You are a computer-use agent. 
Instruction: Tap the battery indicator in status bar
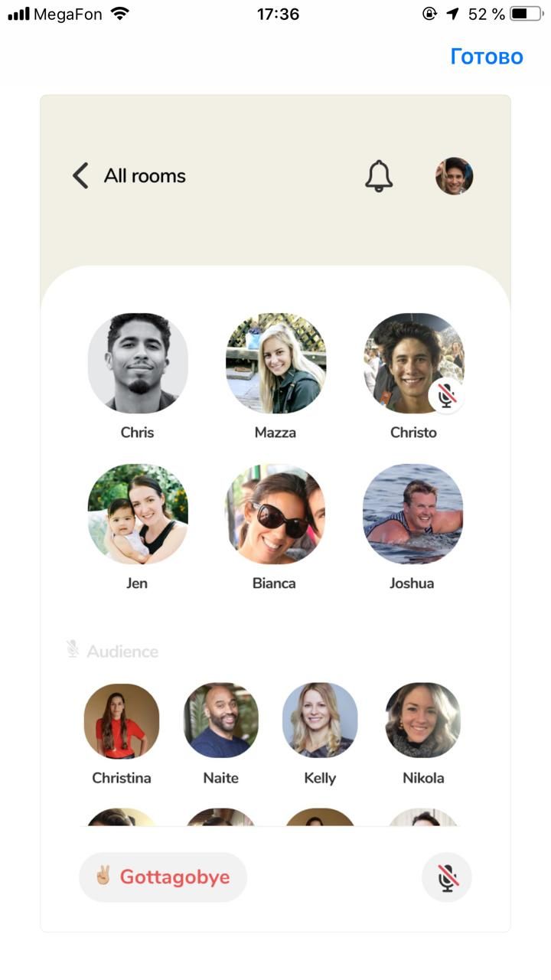525,14
